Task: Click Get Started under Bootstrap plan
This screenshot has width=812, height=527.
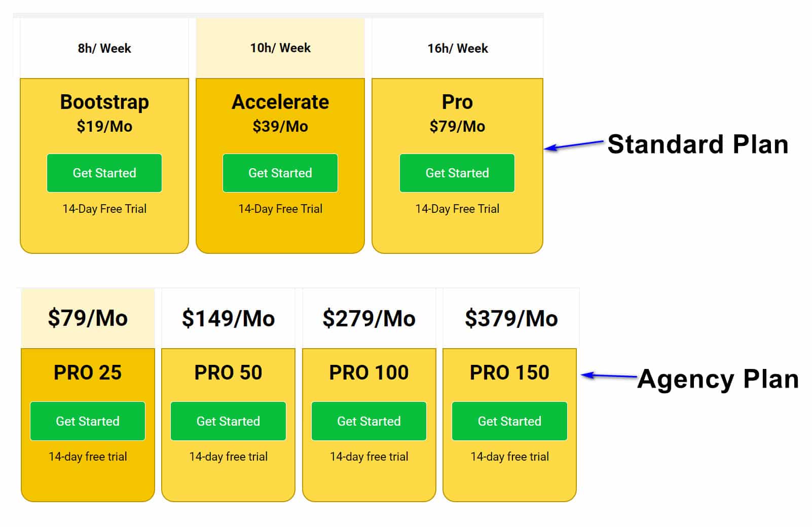Action: [104, 173]
